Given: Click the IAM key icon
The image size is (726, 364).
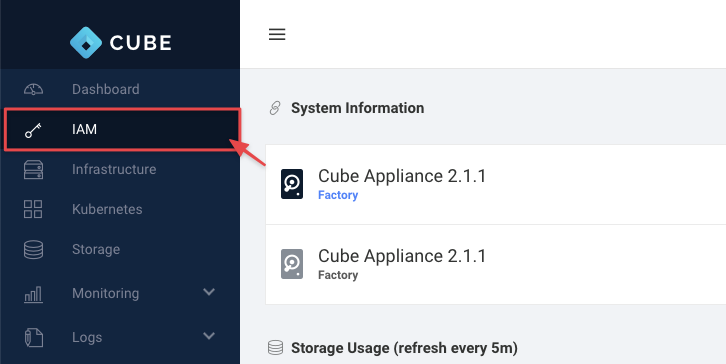Looking at the screenshot, I should point(33,130).
